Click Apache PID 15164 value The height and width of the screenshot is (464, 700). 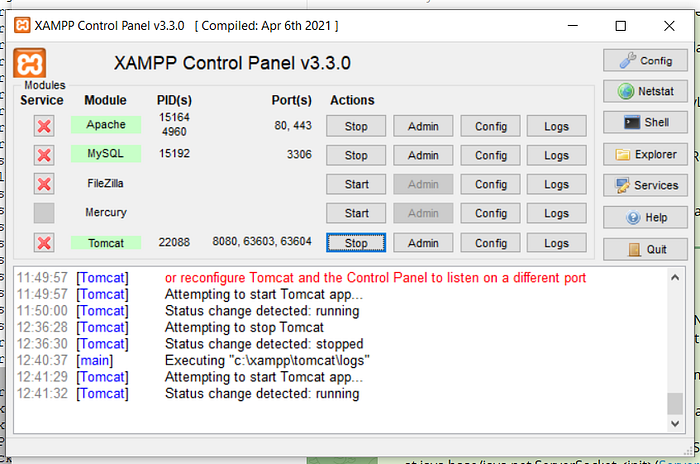pyautogui.click(x=174, y=117)
